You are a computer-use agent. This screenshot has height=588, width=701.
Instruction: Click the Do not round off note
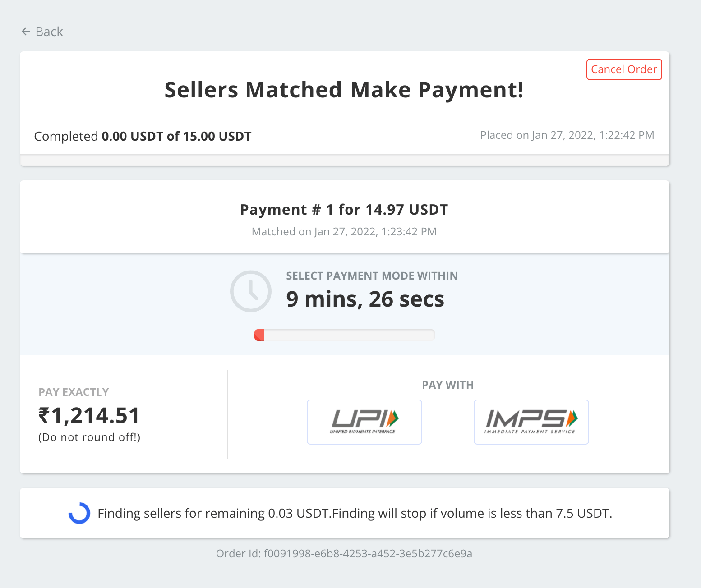(x=89, y=437)
